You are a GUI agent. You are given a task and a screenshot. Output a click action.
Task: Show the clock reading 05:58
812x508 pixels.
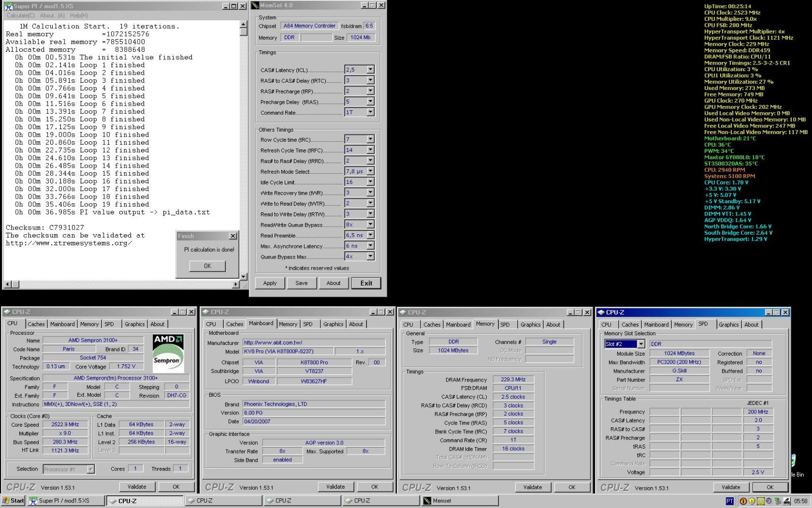pyautogui.click(x=801, y=501)
